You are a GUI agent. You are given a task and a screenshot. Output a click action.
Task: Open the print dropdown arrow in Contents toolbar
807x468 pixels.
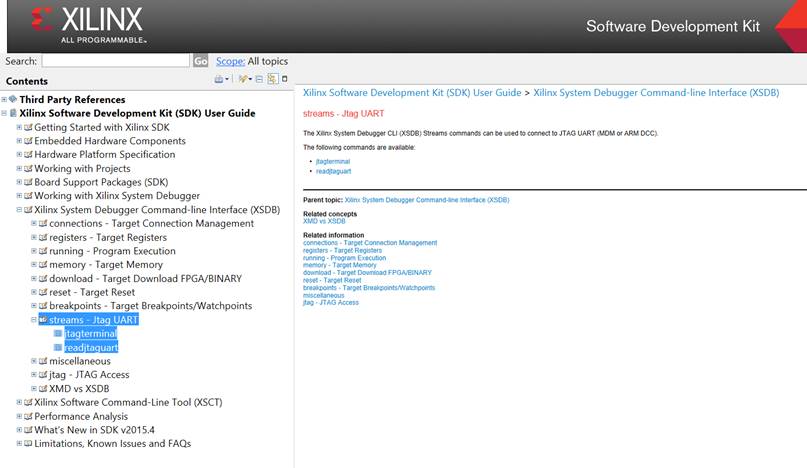227,80
